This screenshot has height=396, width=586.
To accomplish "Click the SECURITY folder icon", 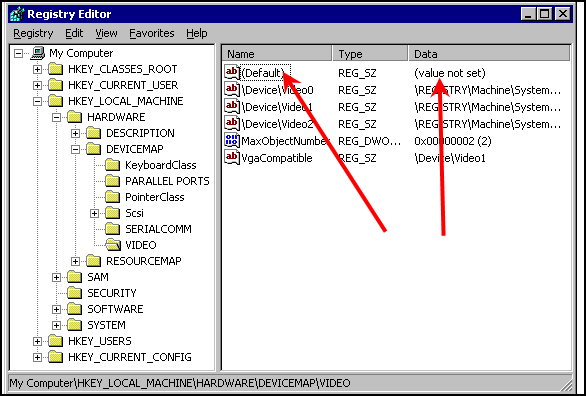I will pos(74,293).
